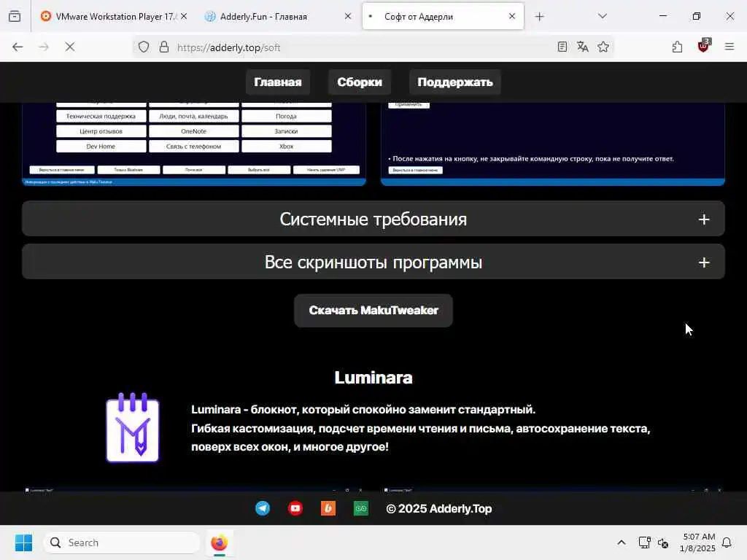This screenshot has width=747, height=560.
Task: Open the Firefox hamburger menu
Action: click(x=729, y=47)
